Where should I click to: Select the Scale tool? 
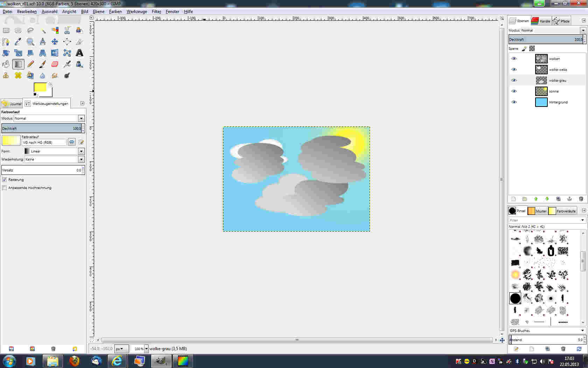pos(18,53)
